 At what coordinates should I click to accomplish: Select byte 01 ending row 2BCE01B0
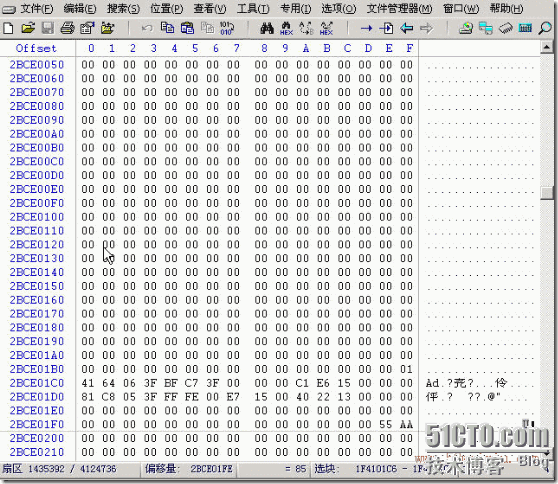coord(406,369)
